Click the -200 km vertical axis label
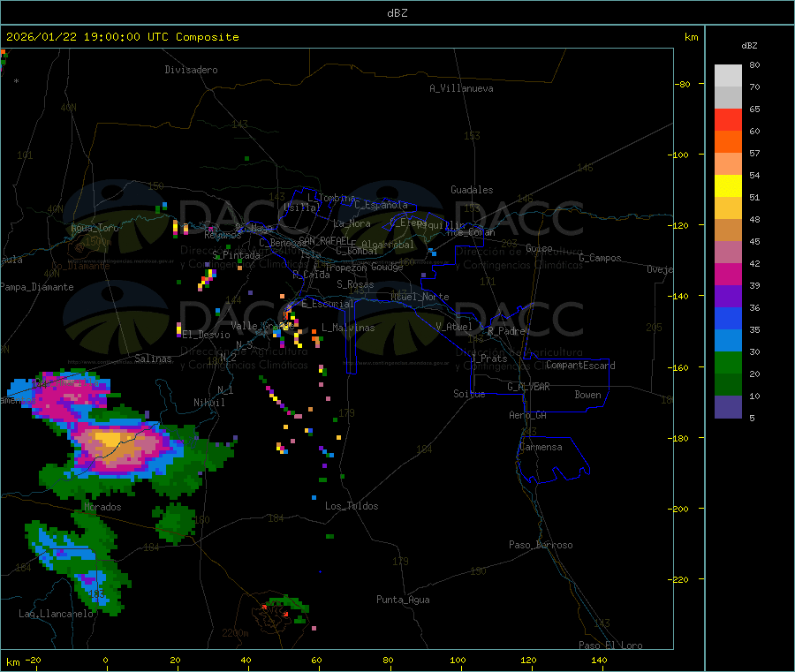The width and height of the screenshot is (795, 672). [680, 509]
